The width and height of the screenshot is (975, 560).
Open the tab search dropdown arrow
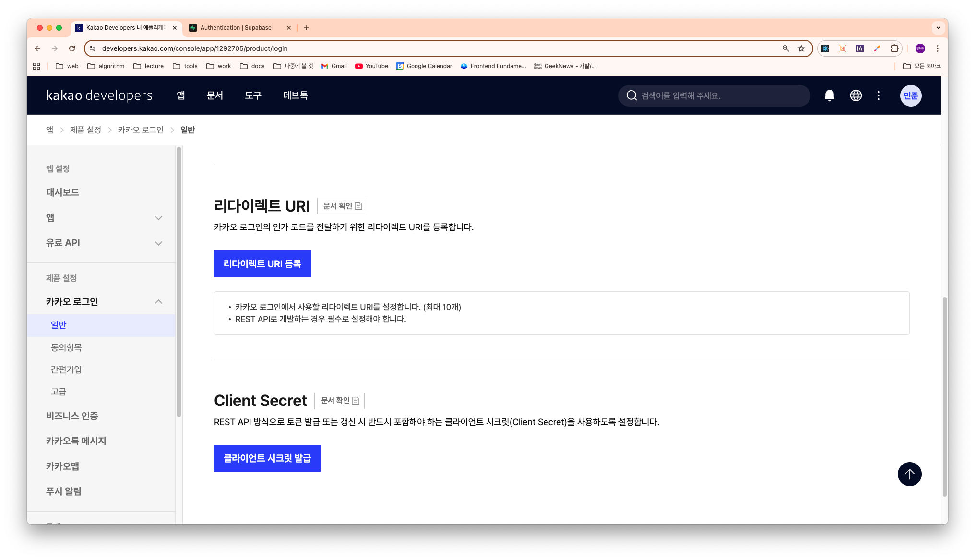pos(938,28)
